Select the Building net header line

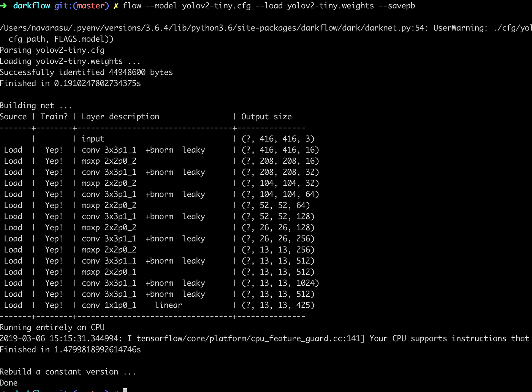pyautogui.click(x=36, y=105)
